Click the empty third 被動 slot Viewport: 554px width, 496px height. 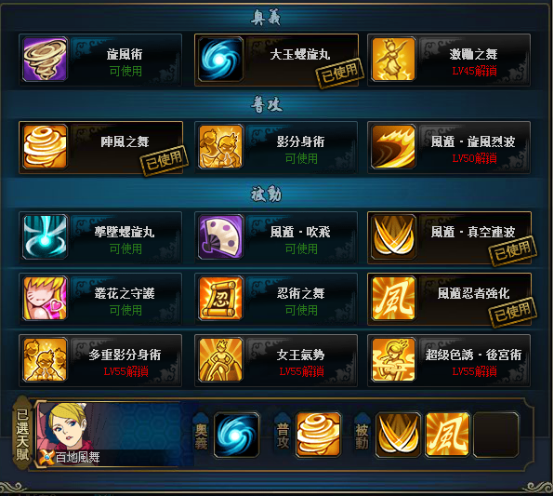(x=496, y=435)
